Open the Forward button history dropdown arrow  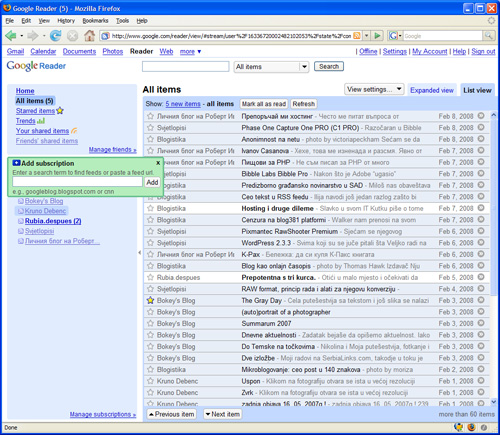(x=44, y=36)
